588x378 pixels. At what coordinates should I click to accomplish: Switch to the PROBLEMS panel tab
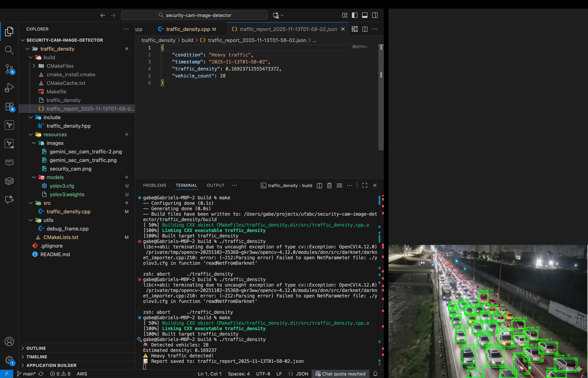tap(154, 185)
